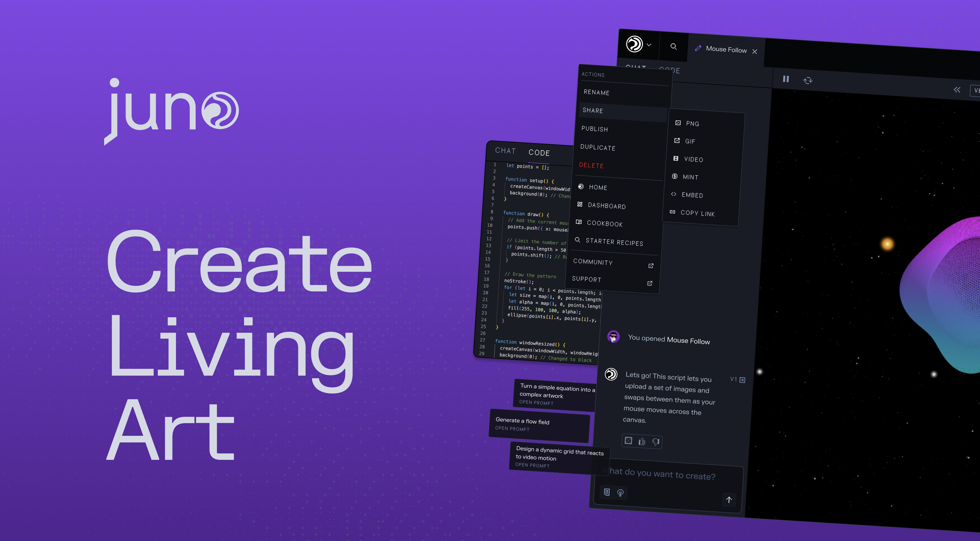Rename sketch via pencil icon on Mouse Follow tab

699,48
